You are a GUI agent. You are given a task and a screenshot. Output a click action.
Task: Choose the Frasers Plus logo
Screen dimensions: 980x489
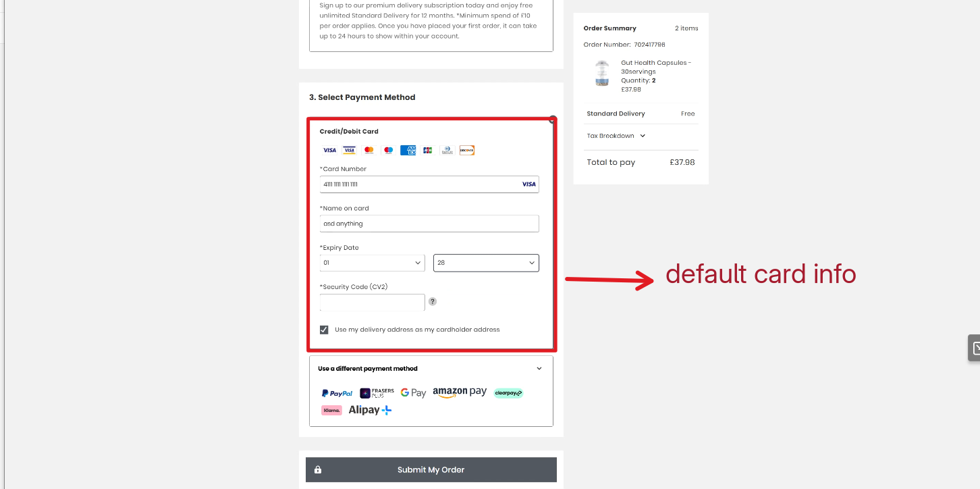(x=377, y=393)
